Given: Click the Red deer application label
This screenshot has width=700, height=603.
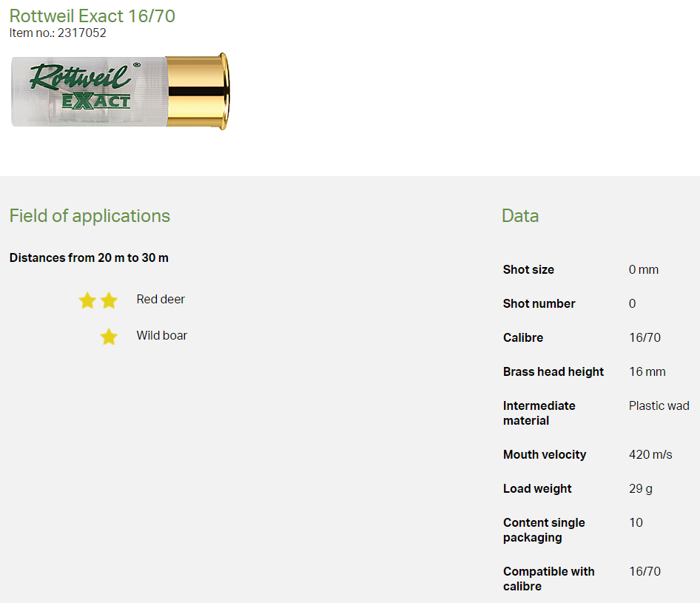Looking at the screenshot, I should tap(161, 300).
